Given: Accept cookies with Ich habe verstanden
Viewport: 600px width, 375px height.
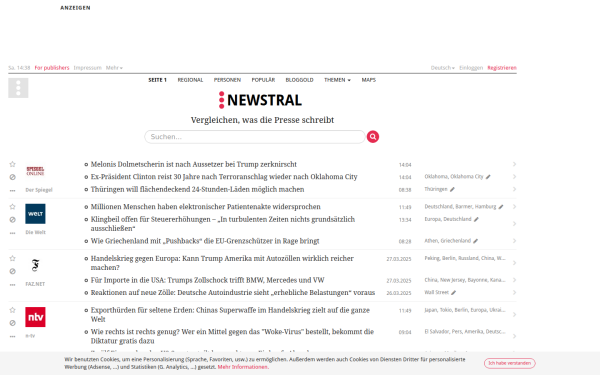Looking at the screenshot, I should coord(510,363).
